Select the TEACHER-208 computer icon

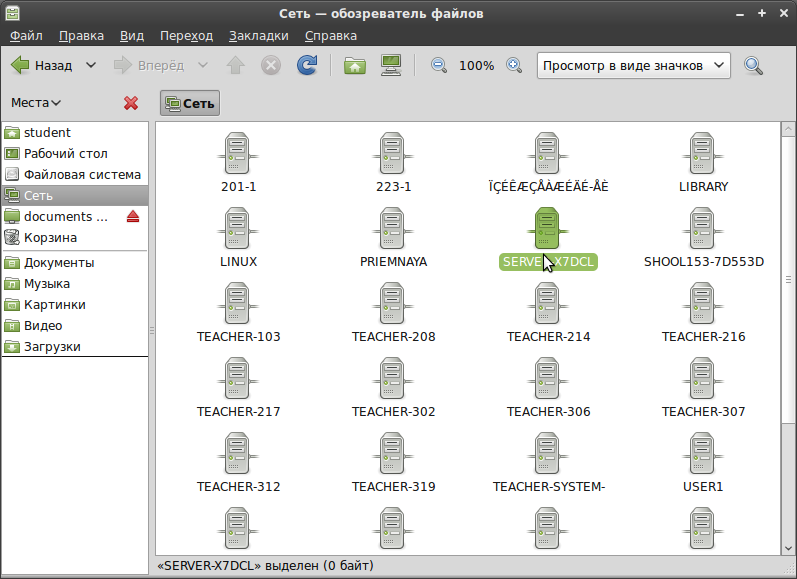tap(393, 312)
